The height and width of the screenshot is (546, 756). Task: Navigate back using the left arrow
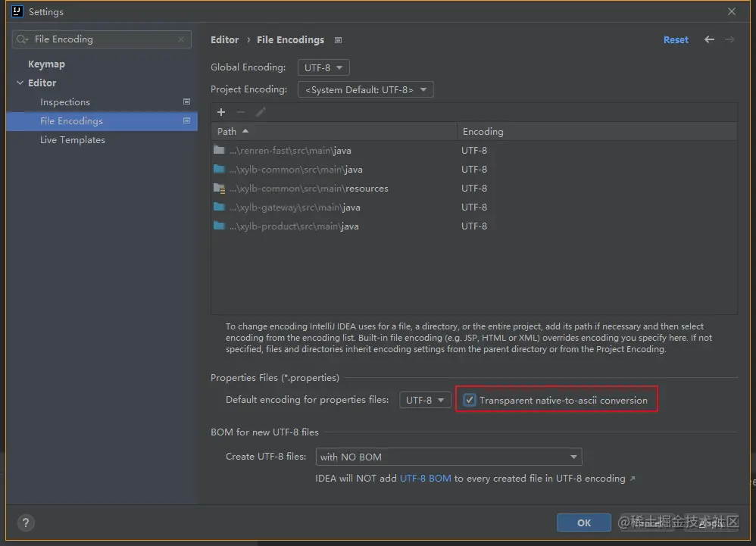709,39
